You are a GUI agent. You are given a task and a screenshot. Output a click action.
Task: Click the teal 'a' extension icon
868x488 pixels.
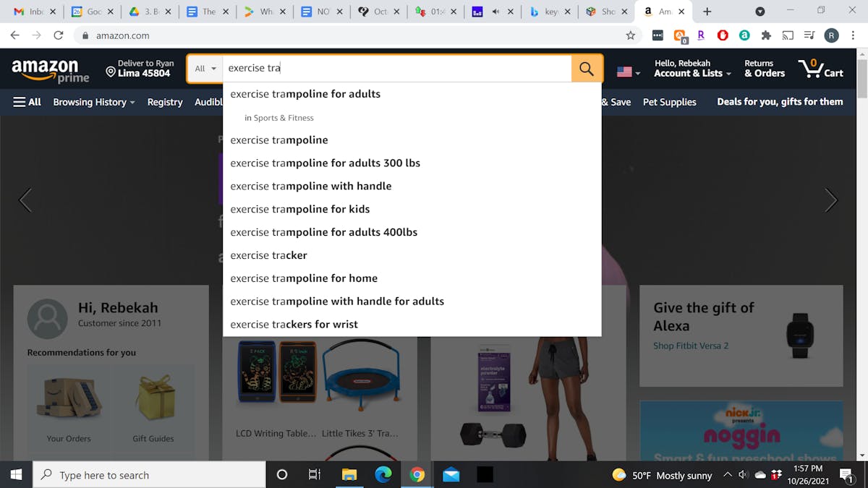click(x=744, y=35)
